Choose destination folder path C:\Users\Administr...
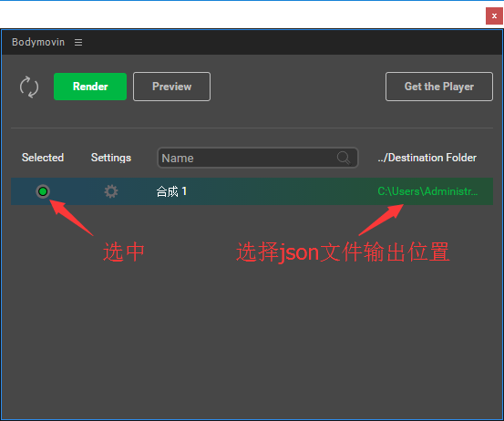Image resolution: width=504 pixels, height=421 pixels. coord(427,191)
